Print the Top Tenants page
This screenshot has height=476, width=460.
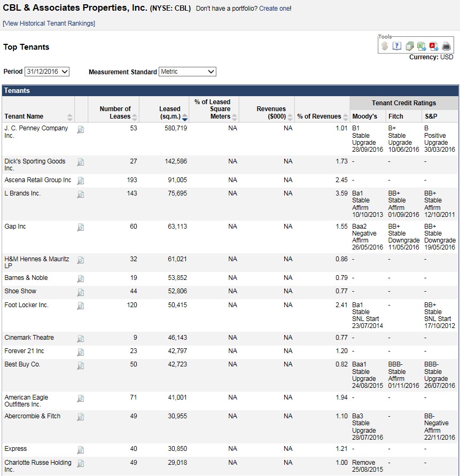(446, 46)
